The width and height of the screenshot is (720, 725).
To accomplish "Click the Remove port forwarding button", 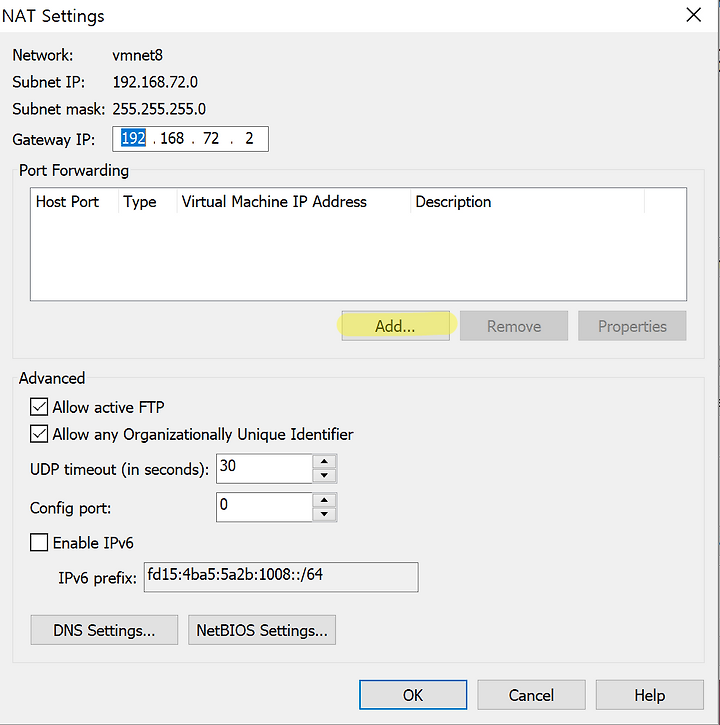I will [514, 326].
